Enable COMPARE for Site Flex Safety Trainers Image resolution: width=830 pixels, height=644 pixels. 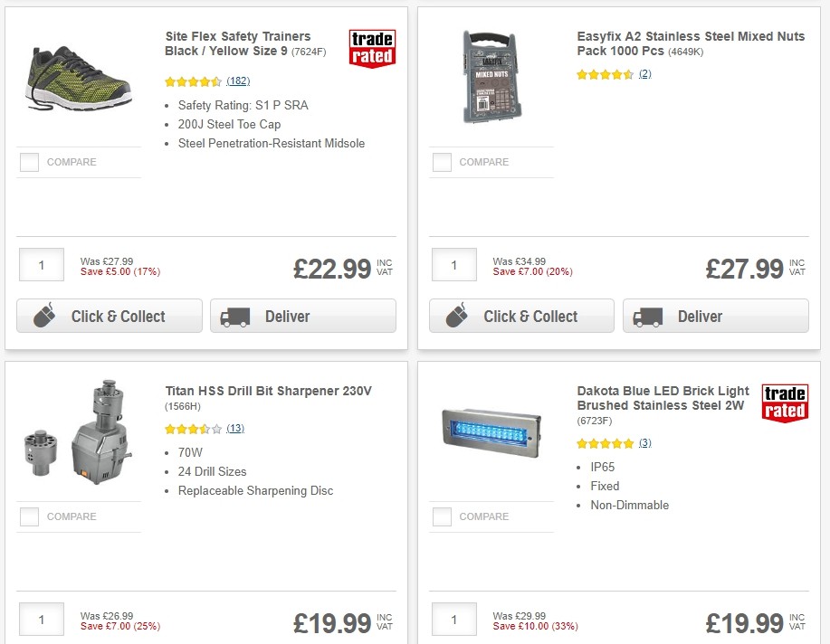pyautogui.click(x=29, y=162)
